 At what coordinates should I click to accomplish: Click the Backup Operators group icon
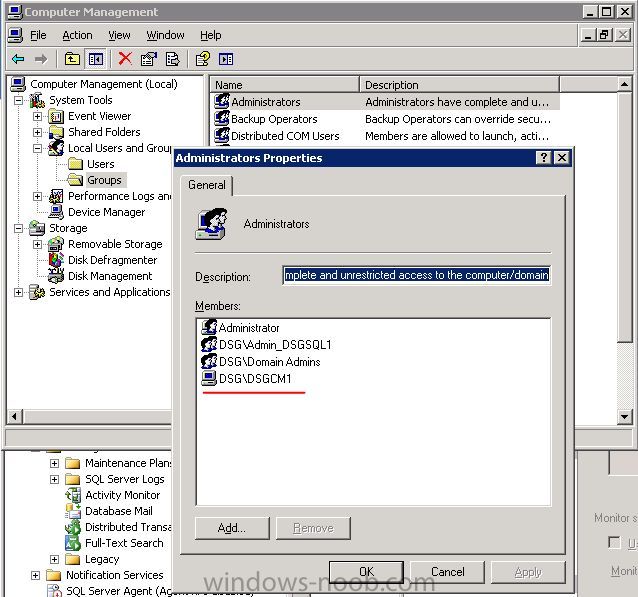click(x=222, y=118)
